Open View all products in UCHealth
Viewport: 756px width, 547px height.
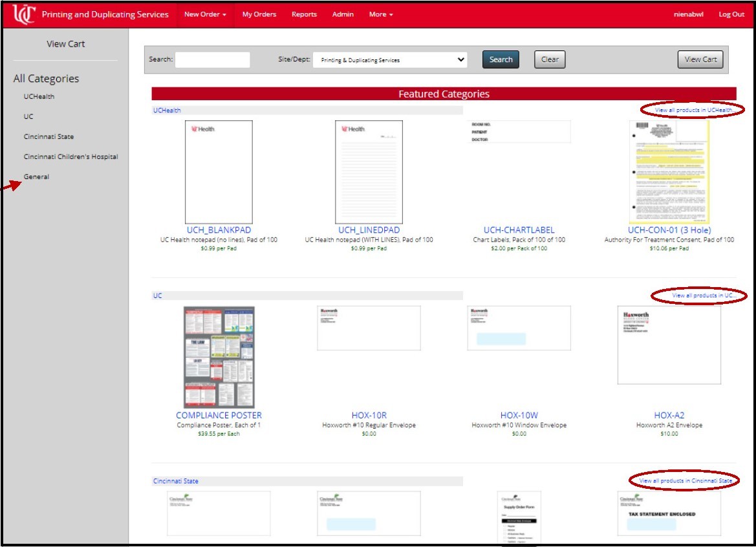pos(693,110)
